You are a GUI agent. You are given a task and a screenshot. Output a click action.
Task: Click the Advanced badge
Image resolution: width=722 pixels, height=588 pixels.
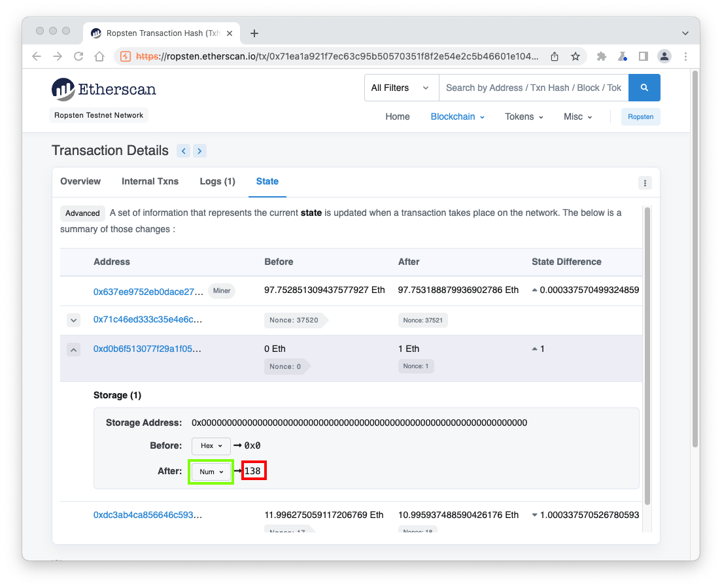pos(82,213)
